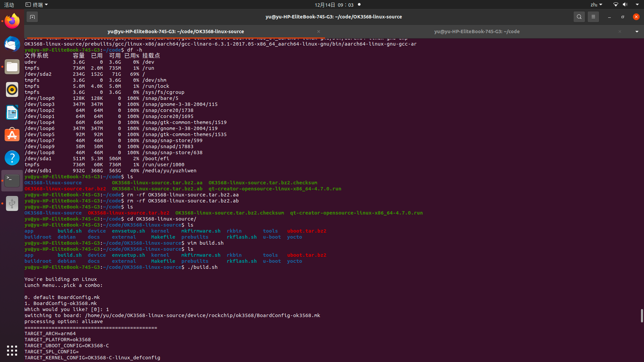This screenshot has width=644, height=362.
Task: Minimize the terminal window
Action: [x=609, y=17]
